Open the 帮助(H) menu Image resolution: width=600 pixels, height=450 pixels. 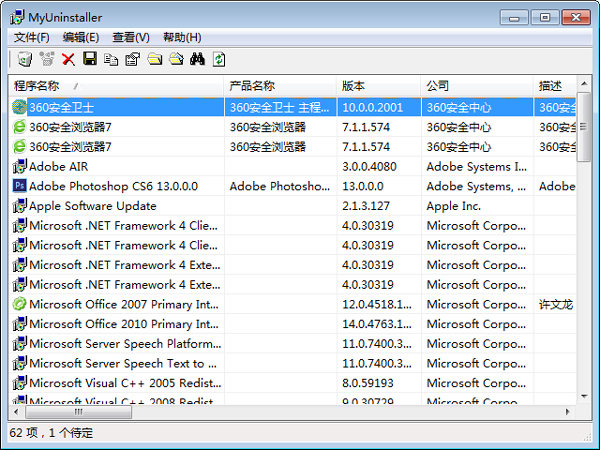pos(182,38)
